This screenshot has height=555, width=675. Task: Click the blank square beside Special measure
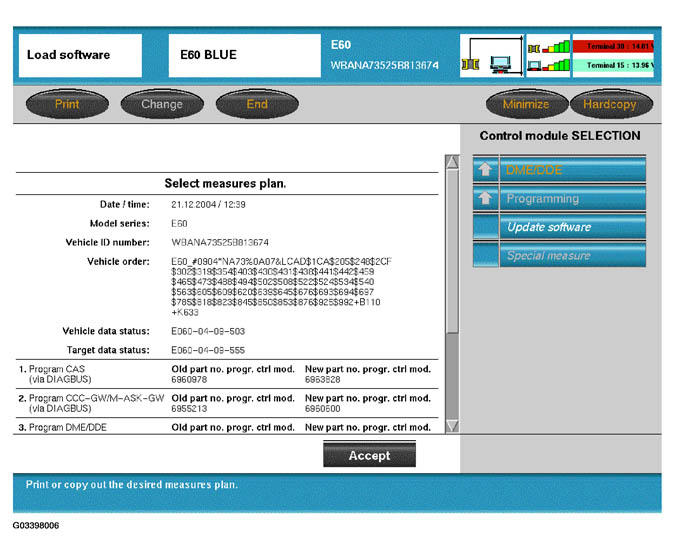tap(484, 256)
